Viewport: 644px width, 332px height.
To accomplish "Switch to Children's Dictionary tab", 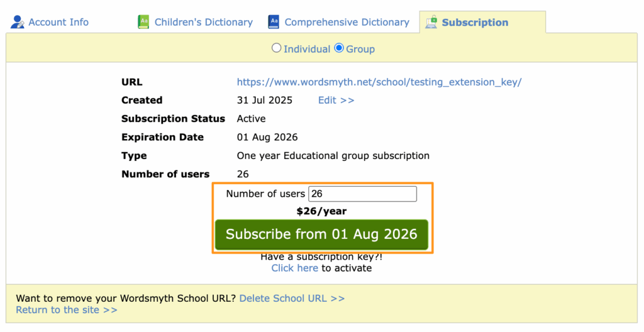I will tap(203, 22).
